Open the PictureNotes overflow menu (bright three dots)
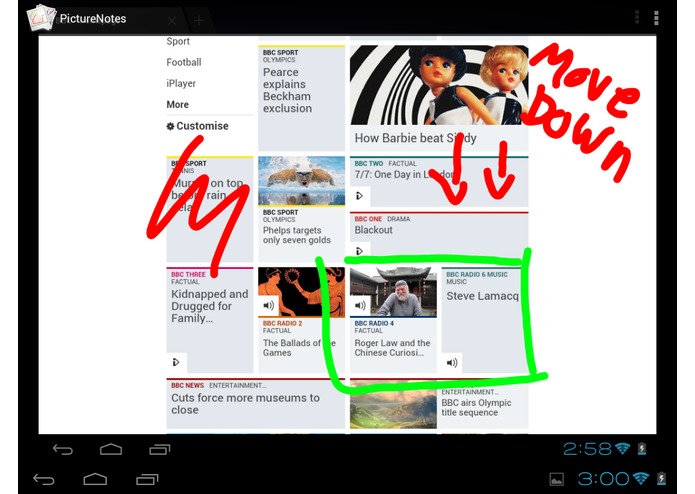Viewport: 695px width, 494px height. (656, 18)
